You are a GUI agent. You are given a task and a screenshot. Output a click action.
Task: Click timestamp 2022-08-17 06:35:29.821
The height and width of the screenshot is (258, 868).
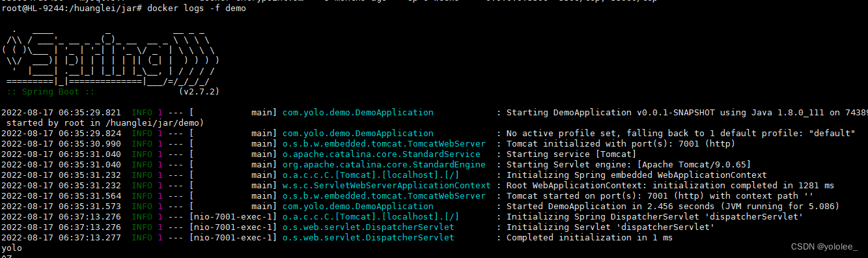click(61, 113)
